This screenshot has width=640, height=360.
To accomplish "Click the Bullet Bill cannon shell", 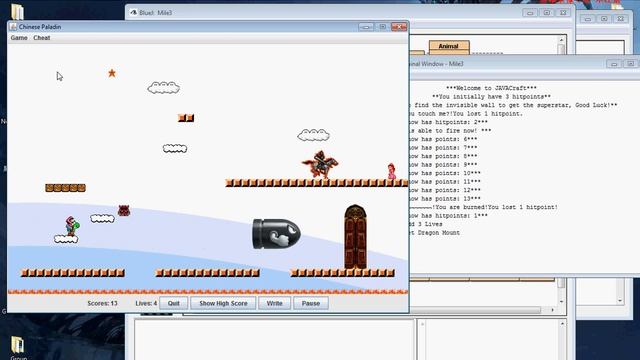I will [x=276, y=234].
